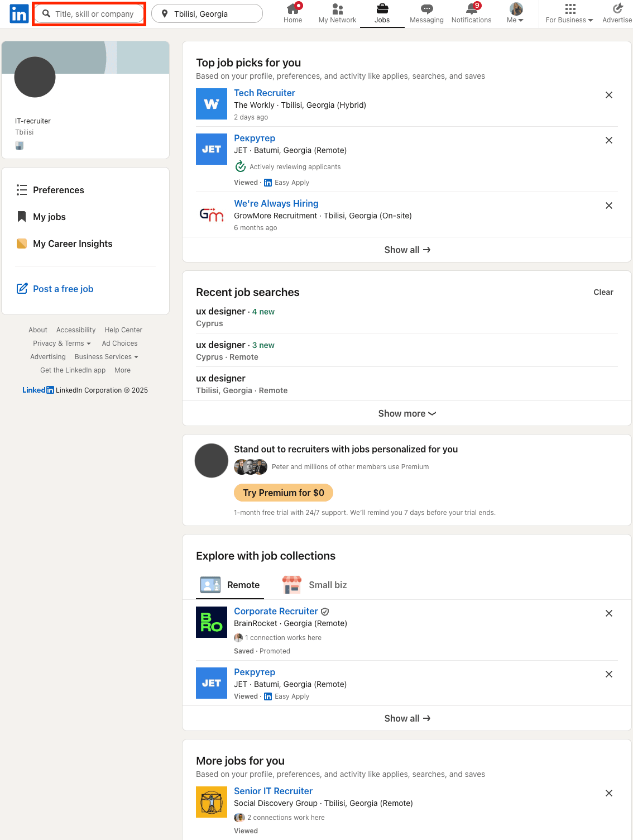Click the LinkedIn logo
The image size is (633, 840).
(18, 13)
